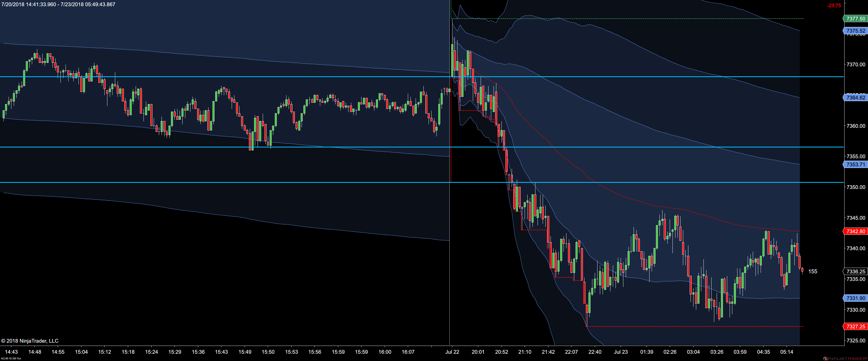Screen dimensions: 868x361
Task: Click the 14:48 time axis label
Action: coord(35,352)
